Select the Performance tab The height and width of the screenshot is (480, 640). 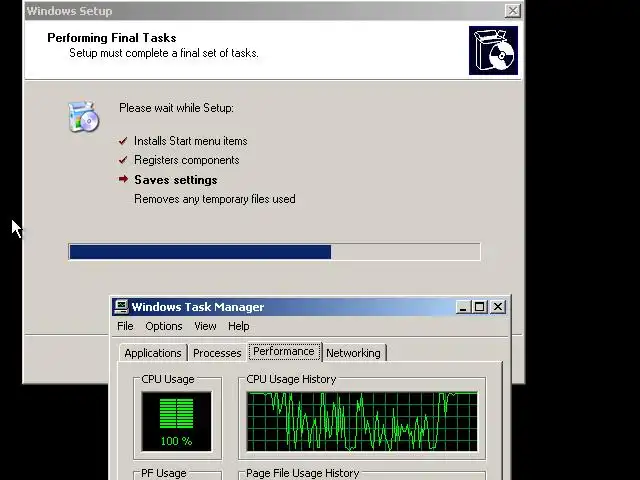(284, 351)
